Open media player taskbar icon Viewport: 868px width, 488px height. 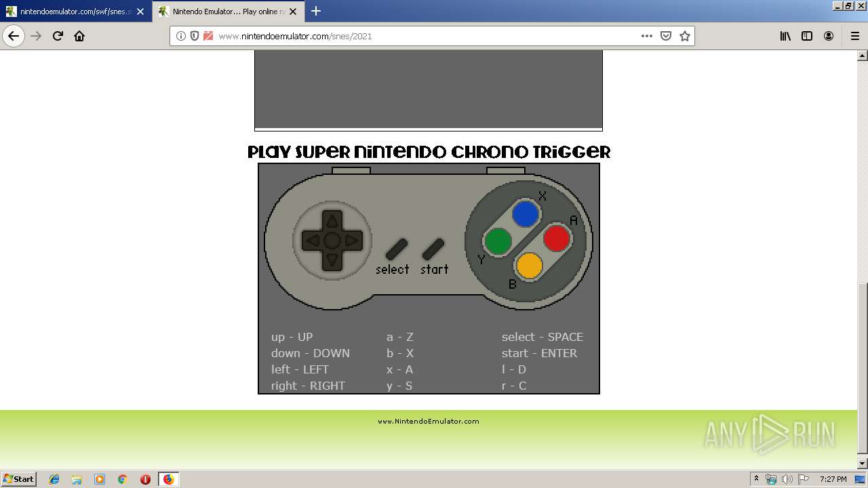[x=100, y=479]
